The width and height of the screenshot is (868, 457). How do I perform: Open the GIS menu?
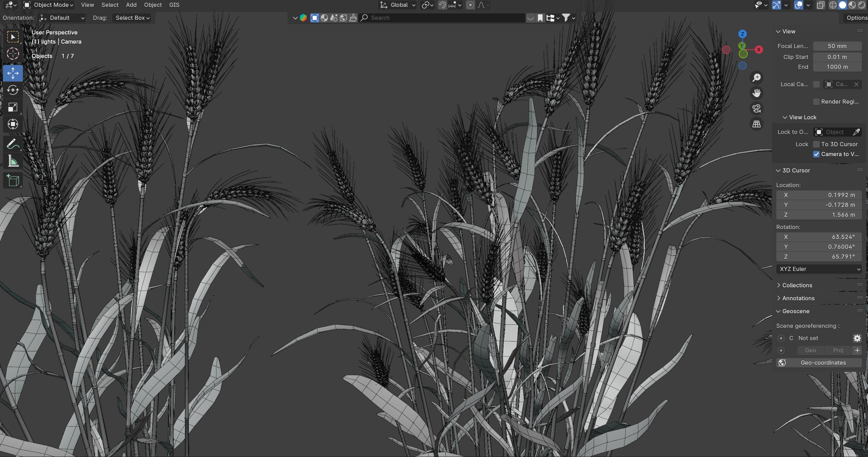(x=174, y=5)
